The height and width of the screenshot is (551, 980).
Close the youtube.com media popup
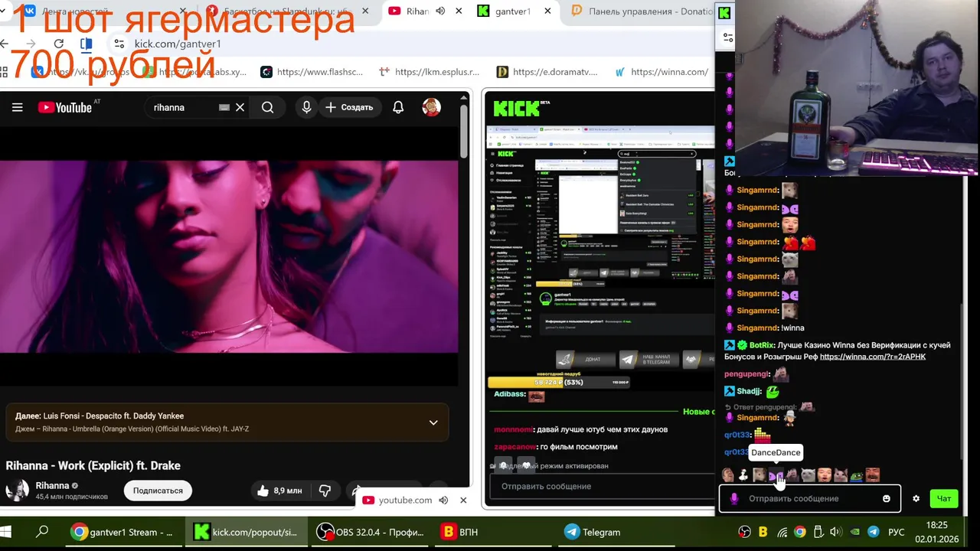[463, 500]
